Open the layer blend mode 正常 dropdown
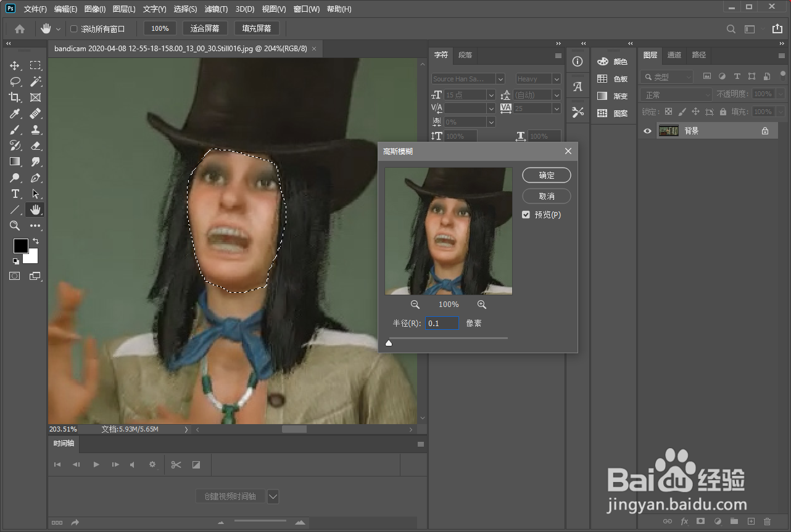Screen dimensions: 791x532 coord(676,95)
